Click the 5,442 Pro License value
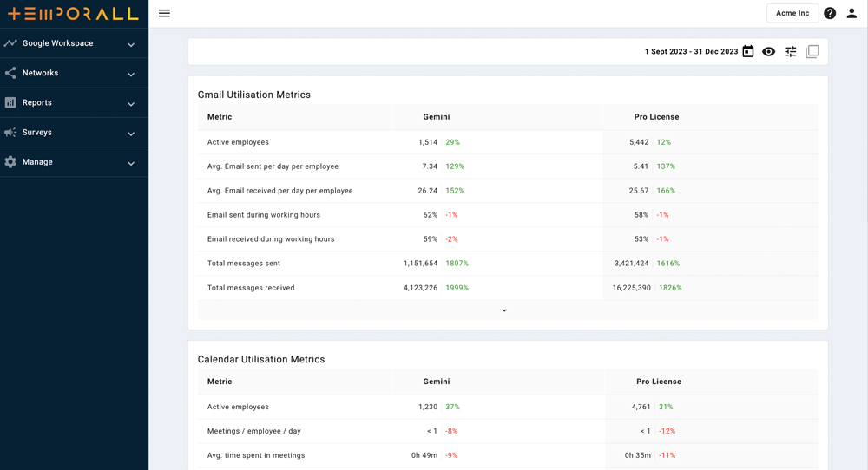This screenshot has width=868, height=470. click(639, 142)
